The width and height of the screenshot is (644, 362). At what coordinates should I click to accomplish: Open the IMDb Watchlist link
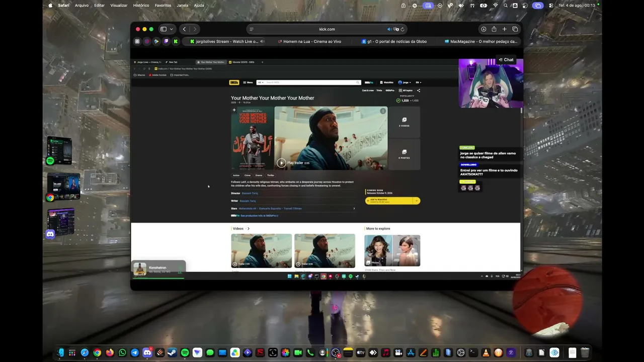[x=387, y=82]
